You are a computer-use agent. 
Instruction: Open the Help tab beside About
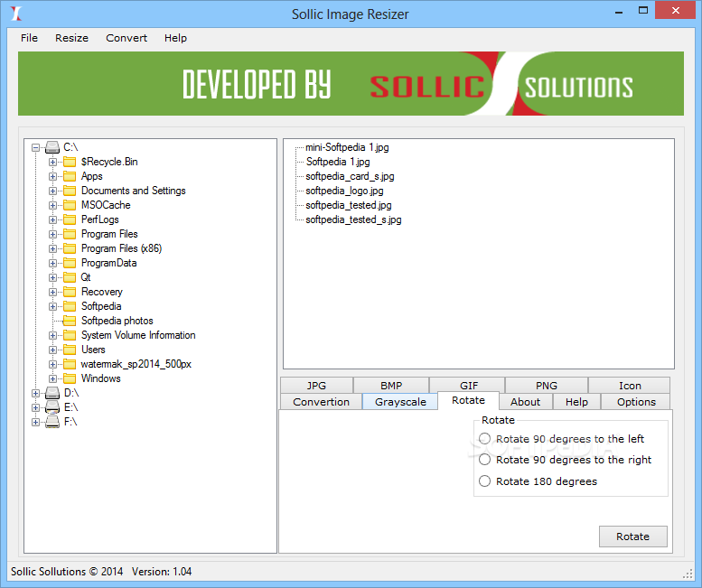coord(576,401)
